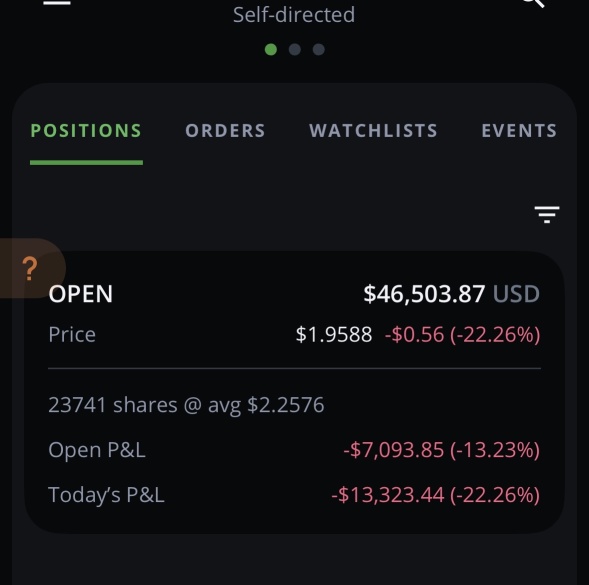Screen dimensions: 589x585
Task: Open the positions filter icon
Action: coord(547,215)
